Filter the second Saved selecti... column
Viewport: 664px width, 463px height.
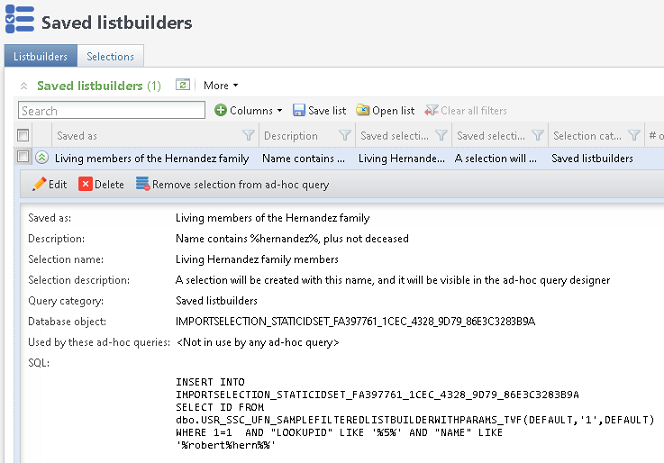tap(537, 136)
